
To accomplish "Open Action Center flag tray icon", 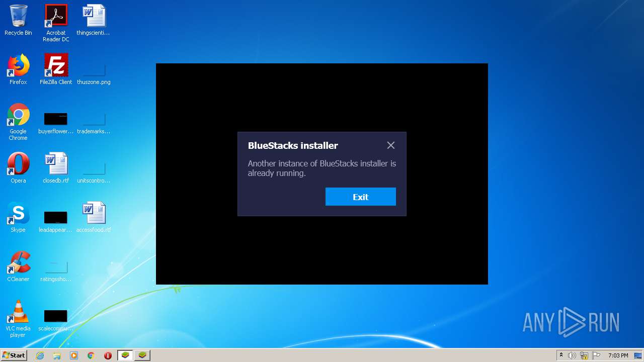I will (596, 355).
